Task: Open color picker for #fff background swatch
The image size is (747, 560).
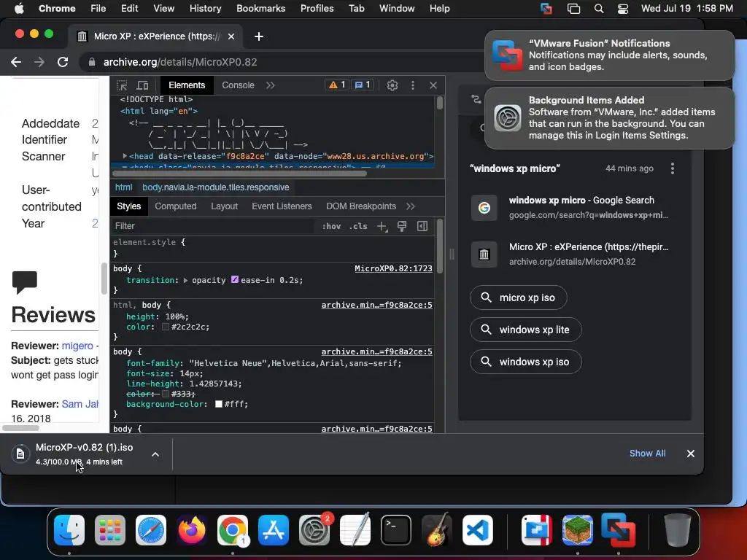Action: (219, 404)
